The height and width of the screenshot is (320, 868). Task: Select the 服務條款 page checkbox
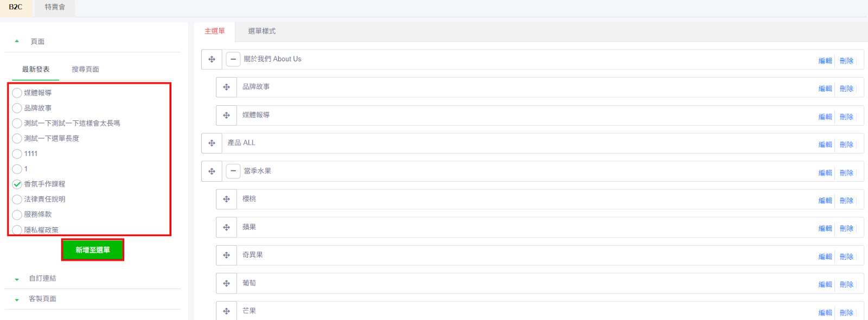[x=17, y=214]
